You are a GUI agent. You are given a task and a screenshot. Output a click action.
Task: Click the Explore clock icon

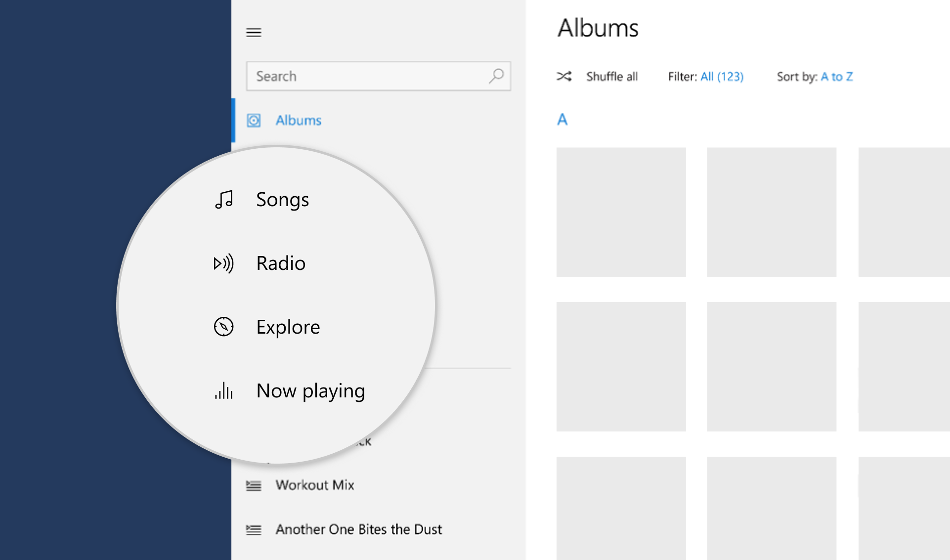tap(224, 327)
